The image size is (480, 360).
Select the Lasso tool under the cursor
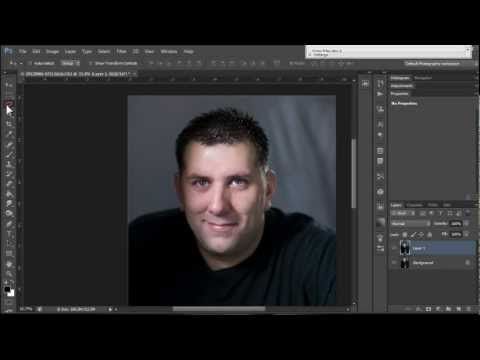click(9, 104)
